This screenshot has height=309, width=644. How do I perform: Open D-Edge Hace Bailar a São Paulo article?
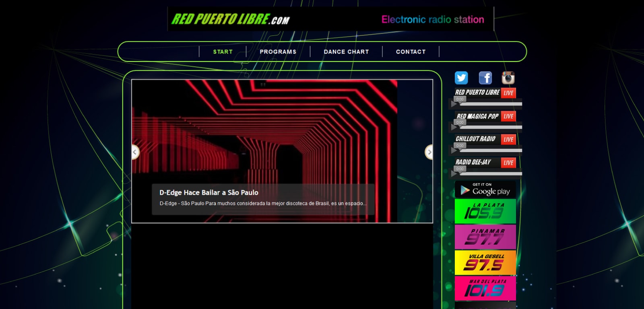209,192
